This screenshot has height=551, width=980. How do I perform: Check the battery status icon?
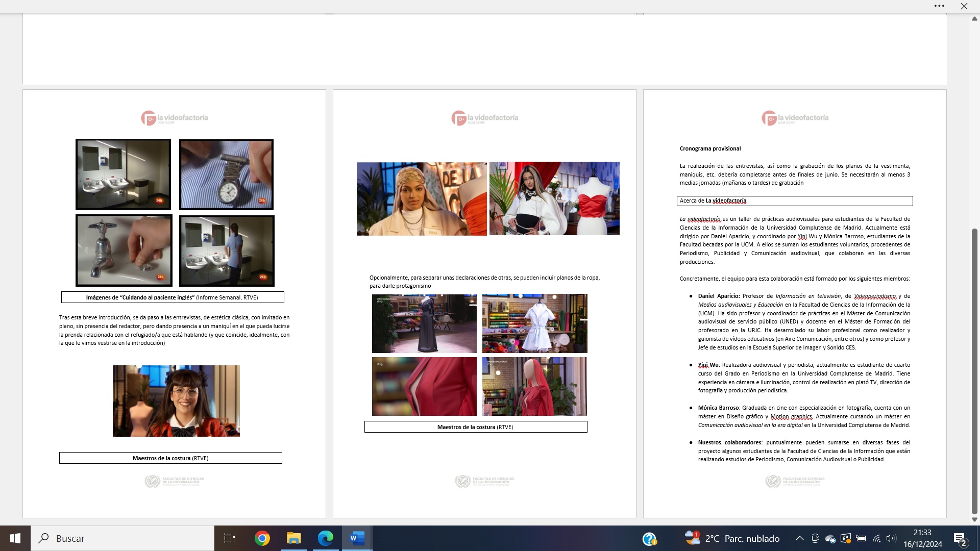(x=861, y=538)
